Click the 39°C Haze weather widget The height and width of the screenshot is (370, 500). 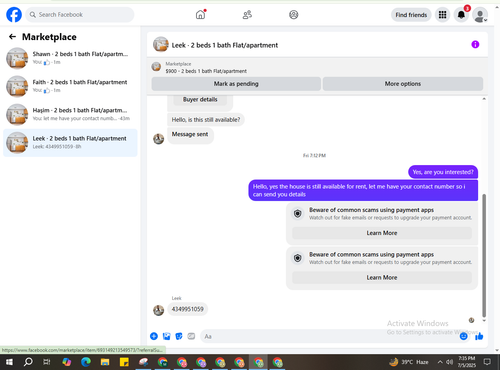point(409,362)
